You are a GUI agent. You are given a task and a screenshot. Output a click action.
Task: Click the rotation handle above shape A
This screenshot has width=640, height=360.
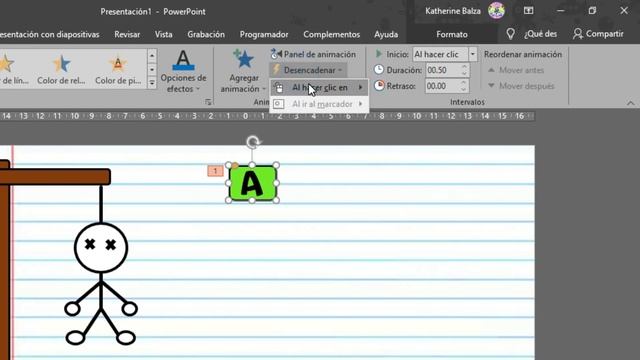(253, 142)
